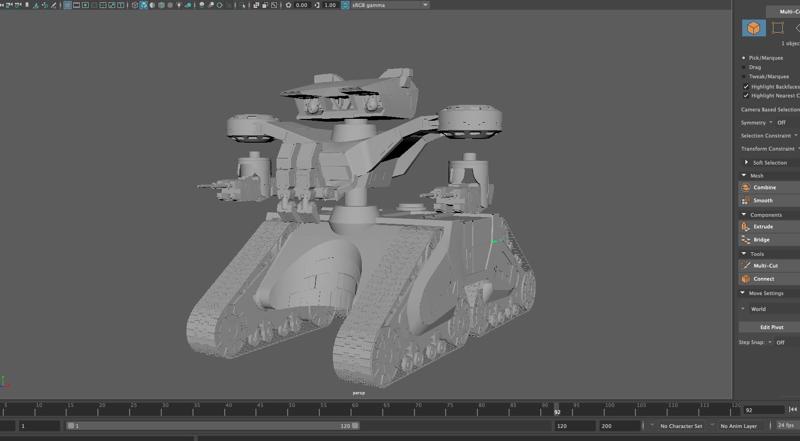800x441 pixels.
Task: Click the current frame field showing 92
Action: click(763, 410)
